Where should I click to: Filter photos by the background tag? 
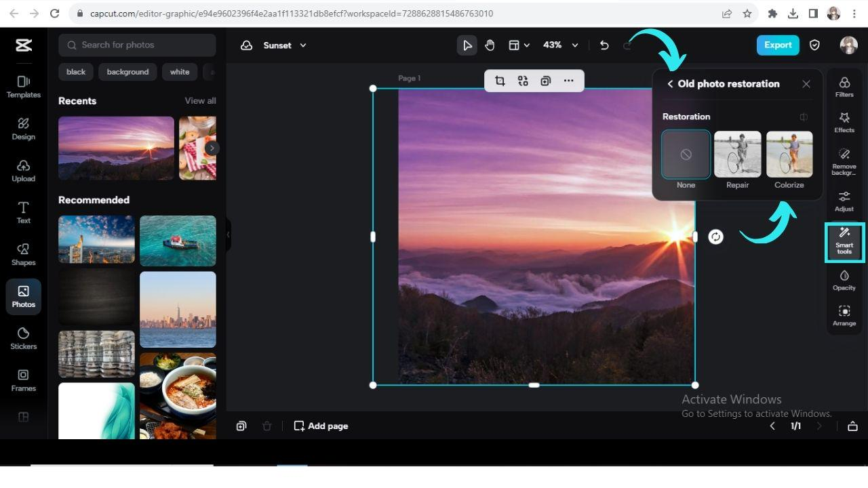click(127, 72)
